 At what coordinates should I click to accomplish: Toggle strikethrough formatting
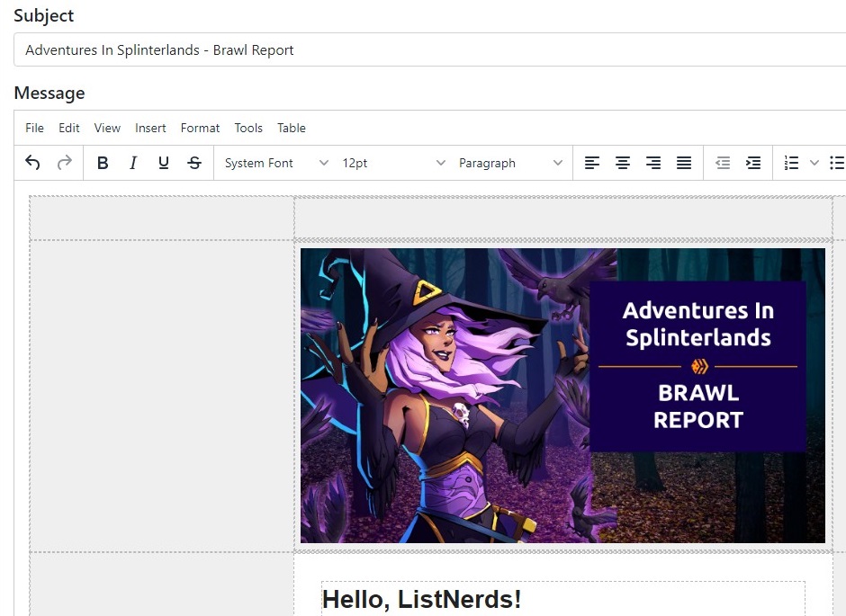pos(194,163)
